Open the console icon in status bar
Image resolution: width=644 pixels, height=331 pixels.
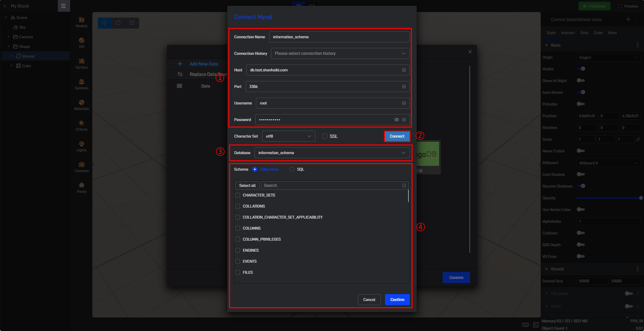tap(536, 325)
